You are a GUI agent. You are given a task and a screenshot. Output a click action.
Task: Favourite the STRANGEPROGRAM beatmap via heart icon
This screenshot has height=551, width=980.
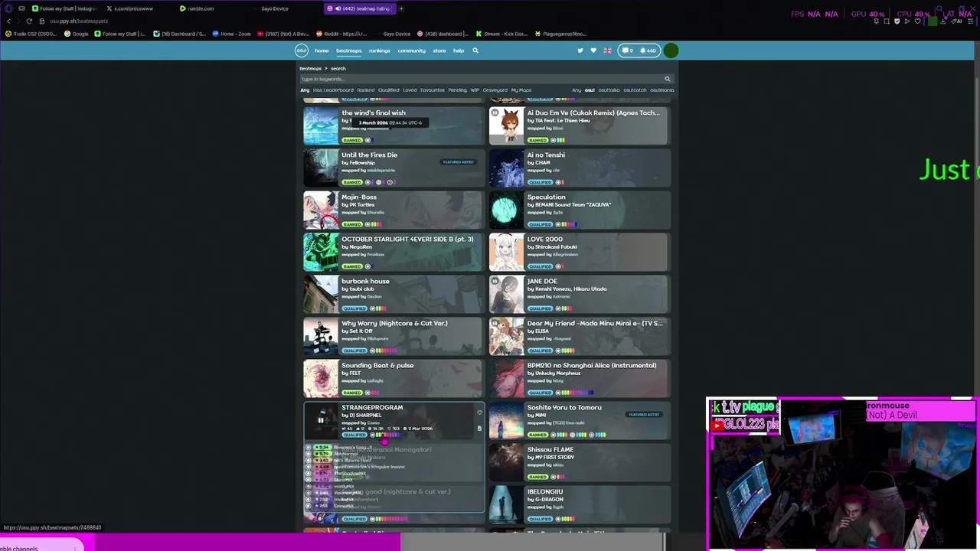[479, 412]
